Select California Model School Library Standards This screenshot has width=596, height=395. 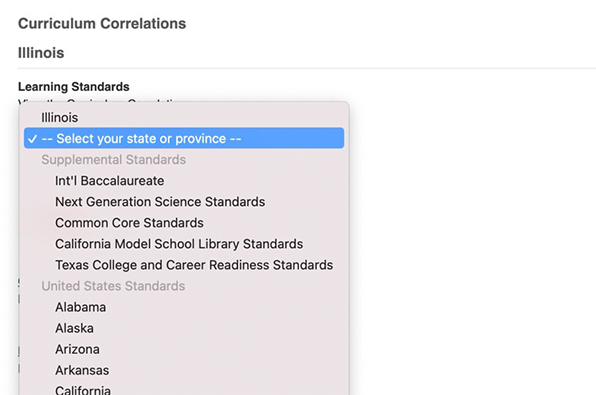click(184, 244)
